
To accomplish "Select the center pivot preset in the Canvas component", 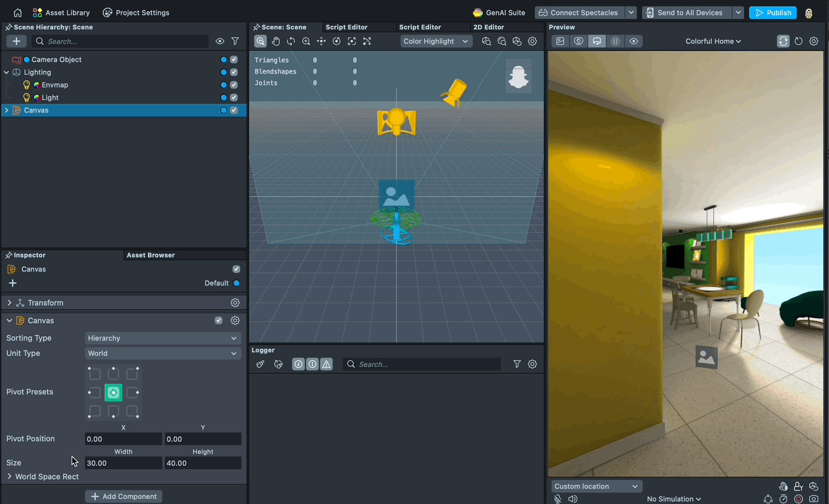I will (113, 393).
